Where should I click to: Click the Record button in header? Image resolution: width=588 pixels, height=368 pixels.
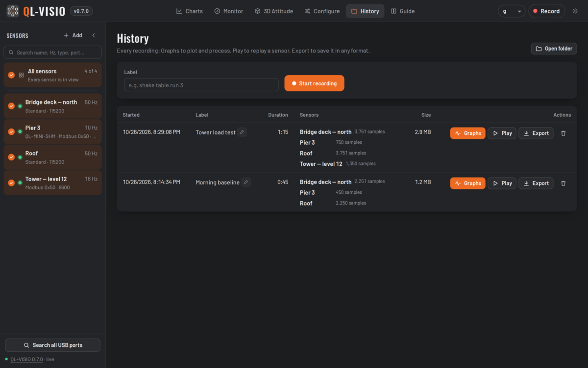click(546, 11)
